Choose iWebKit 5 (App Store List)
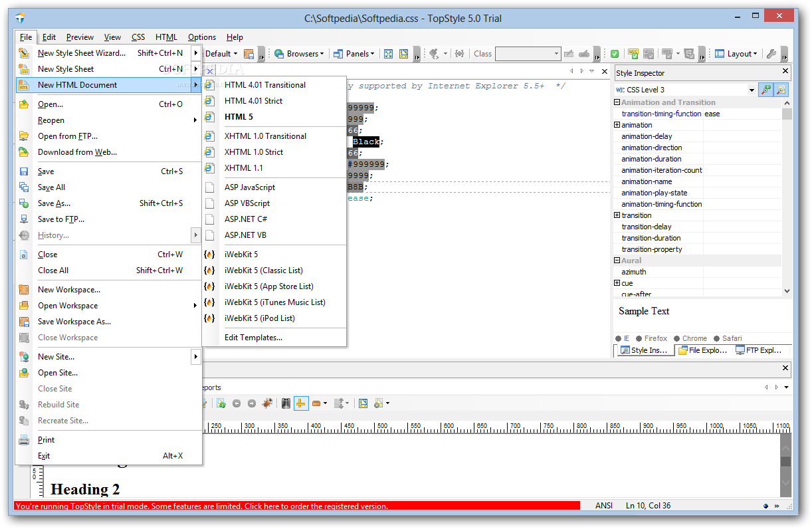 pyautogui.click(x=274, y=286)
